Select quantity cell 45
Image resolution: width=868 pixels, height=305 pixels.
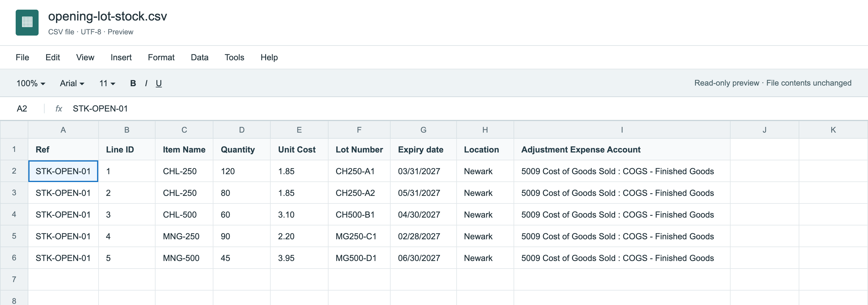242,258
